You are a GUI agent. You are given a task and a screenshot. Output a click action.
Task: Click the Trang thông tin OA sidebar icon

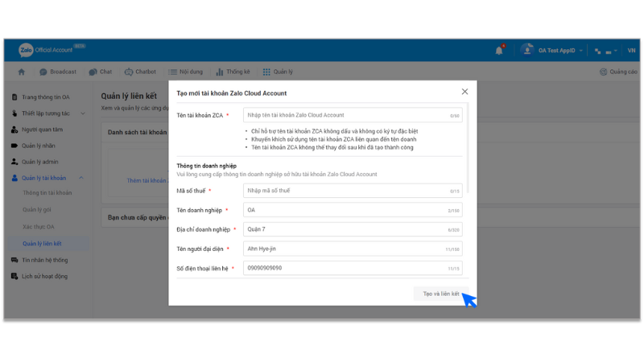[x=14, y=97]
